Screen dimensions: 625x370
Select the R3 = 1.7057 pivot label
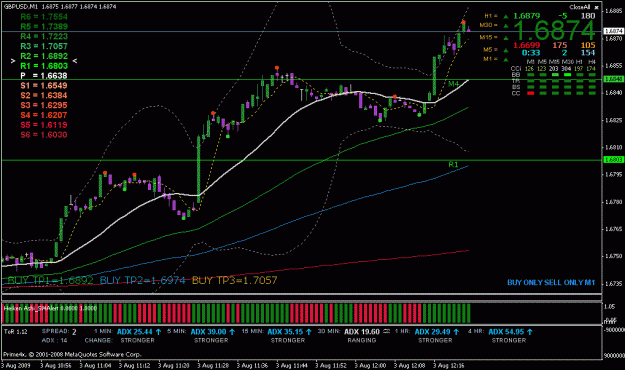44,46
